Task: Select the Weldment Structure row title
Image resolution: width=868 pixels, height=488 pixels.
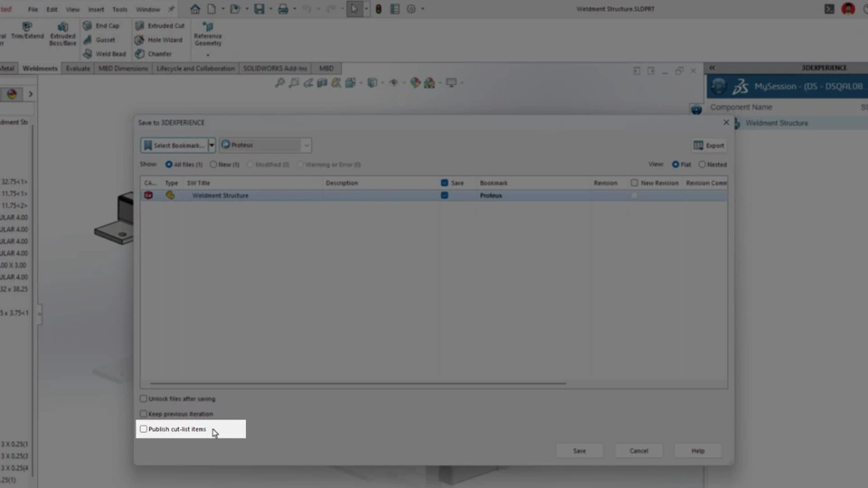Action: (x=220, y=195)
